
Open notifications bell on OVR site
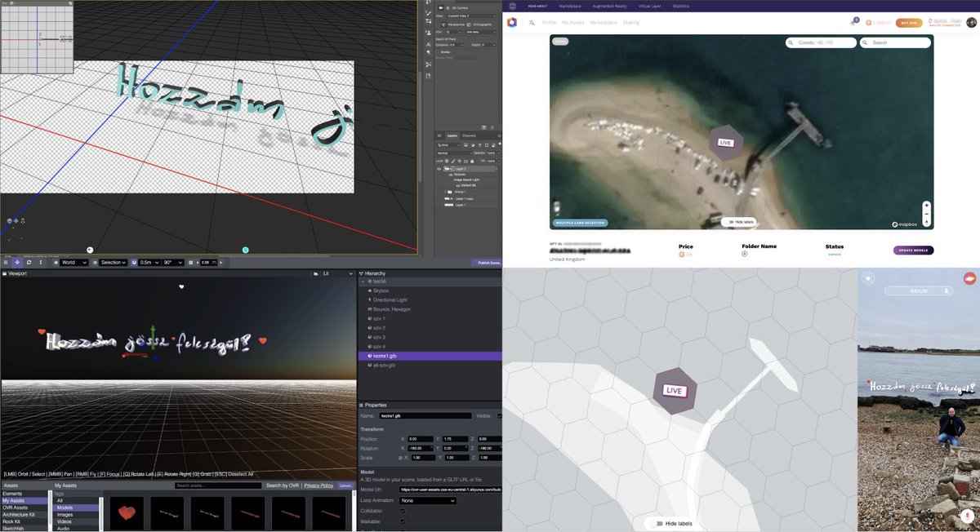[x=854, y=22]
